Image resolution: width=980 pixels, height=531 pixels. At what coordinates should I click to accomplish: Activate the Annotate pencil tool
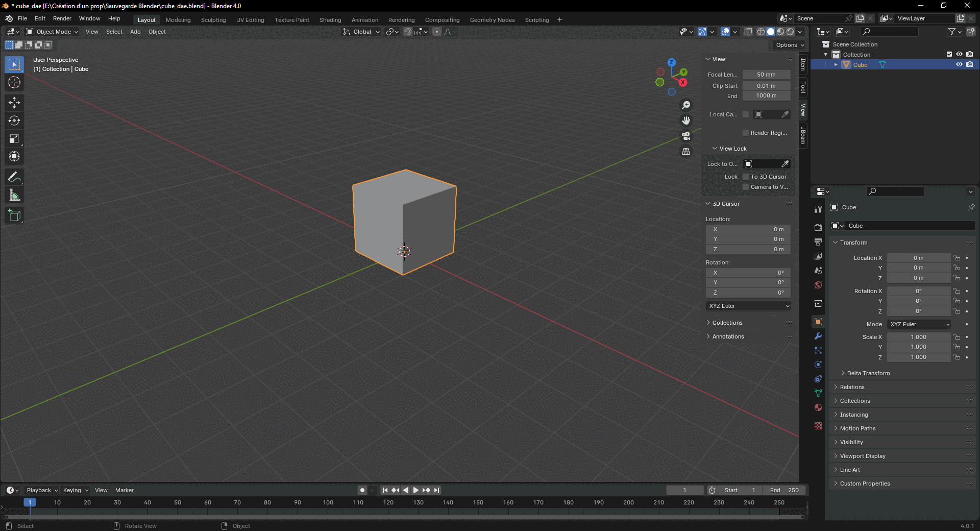14,177
